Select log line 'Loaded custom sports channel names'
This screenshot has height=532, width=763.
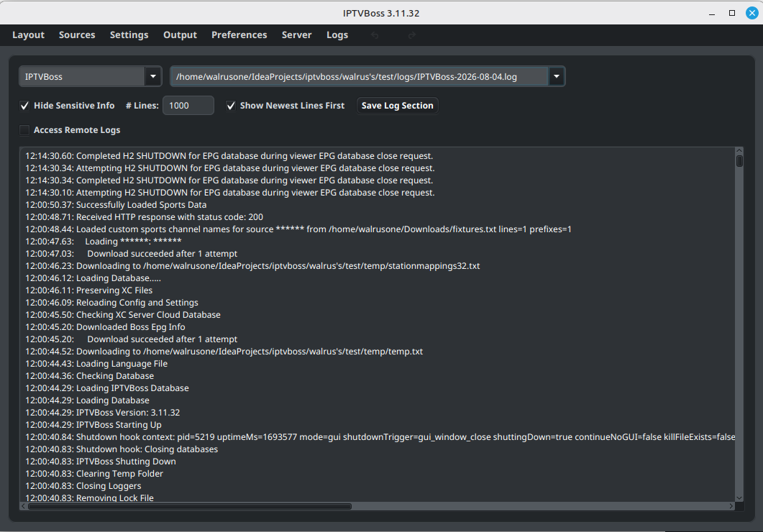click(298, 229)
